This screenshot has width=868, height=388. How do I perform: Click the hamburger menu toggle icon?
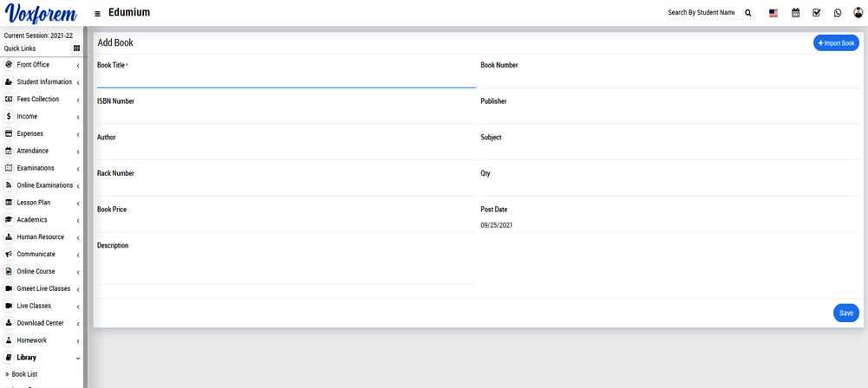pos(97,14)
